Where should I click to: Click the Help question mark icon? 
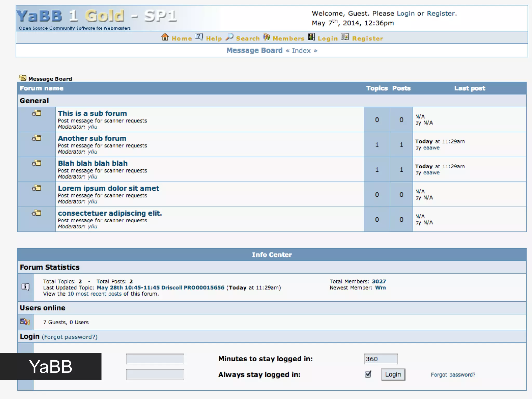point(199,37)
